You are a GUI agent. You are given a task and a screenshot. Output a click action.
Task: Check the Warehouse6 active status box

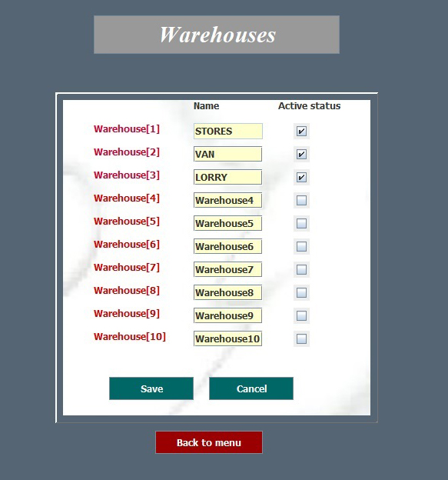(x=301, y=246)
